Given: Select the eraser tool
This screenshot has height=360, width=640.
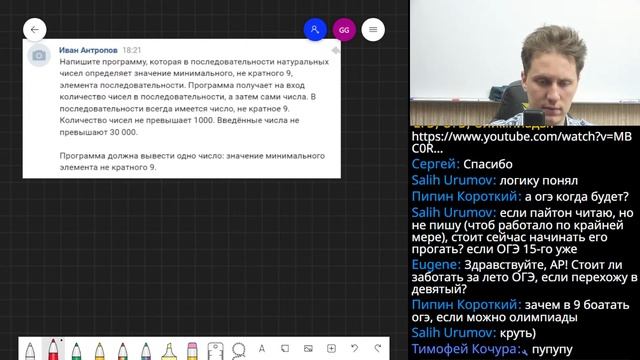Looking at the screenshot, I should click(192, 351).
